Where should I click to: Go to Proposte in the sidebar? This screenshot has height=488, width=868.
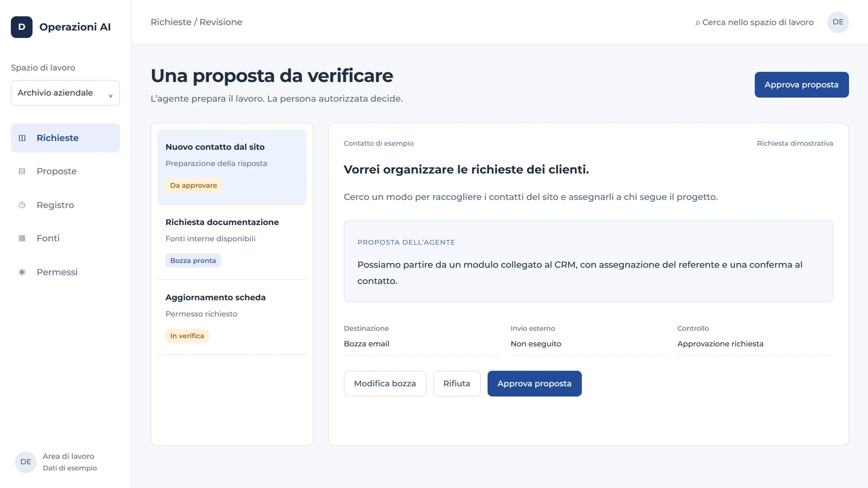pos(65,171)
